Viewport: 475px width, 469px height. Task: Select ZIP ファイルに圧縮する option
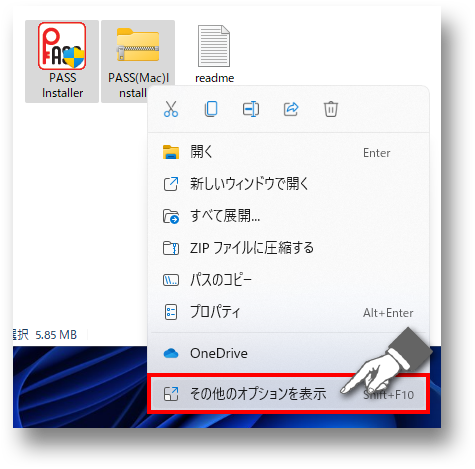point(288,248)
